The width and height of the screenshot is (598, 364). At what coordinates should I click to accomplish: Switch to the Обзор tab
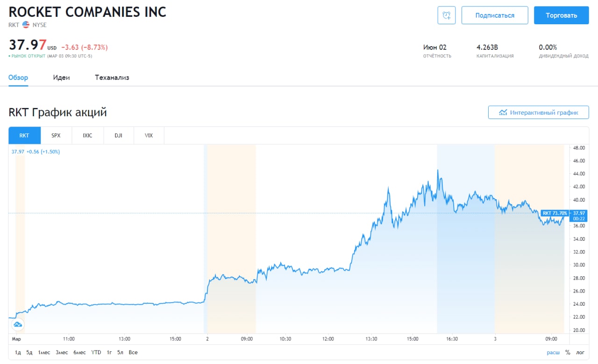click(18, 77)
